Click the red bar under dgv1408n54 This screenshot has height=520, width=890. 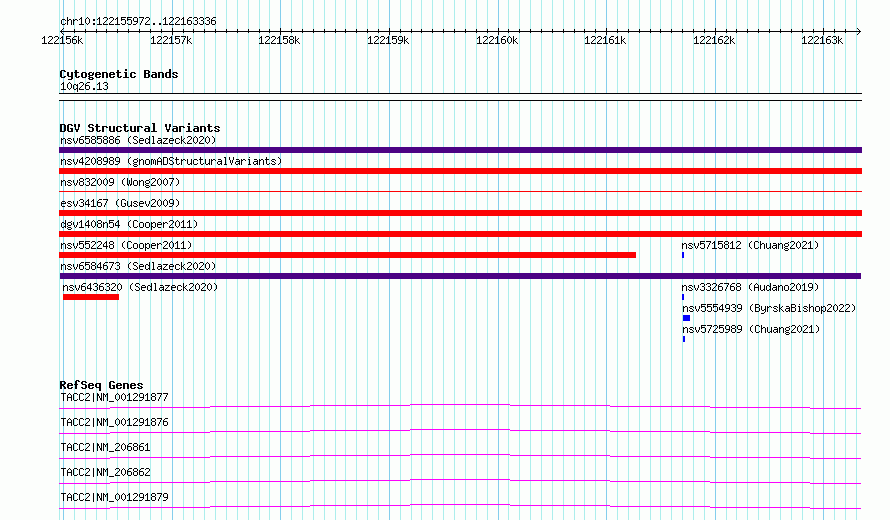click(x=460, y=234)
